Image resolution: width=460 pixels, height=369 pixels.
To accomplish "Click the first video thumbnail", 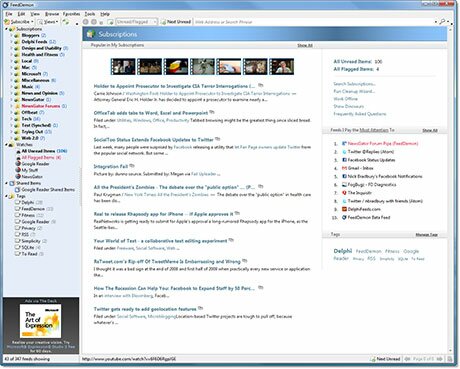I will pos(123,66).
